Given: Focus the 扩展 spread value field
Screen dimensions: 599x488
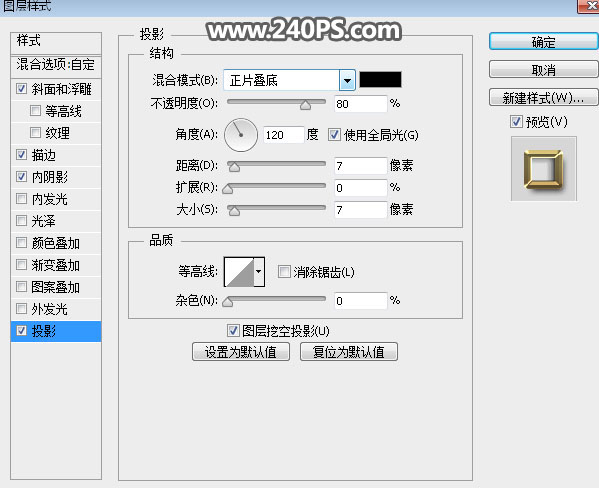Looking at the screenshot, I should pos(361,188).
